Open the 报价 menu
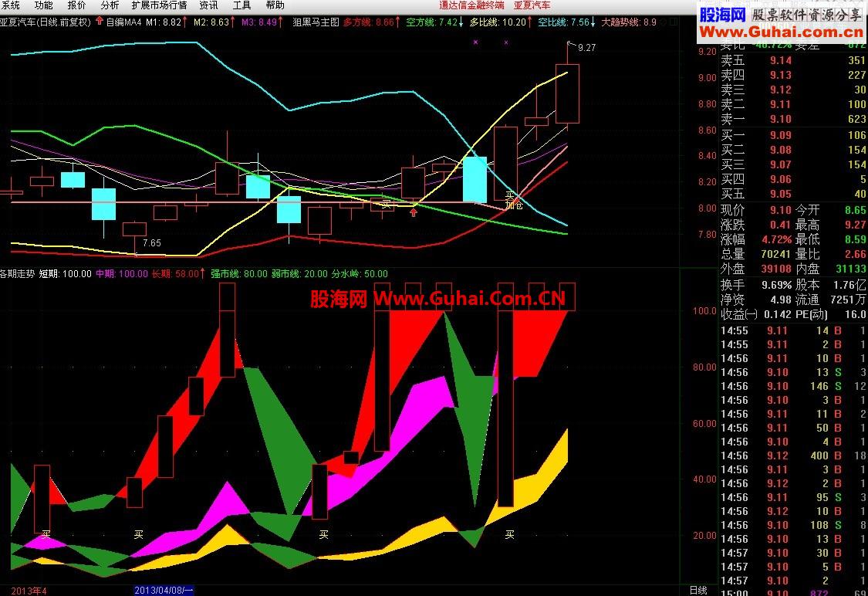The height and width of the screenshot is (596, 868). [76, 5]
